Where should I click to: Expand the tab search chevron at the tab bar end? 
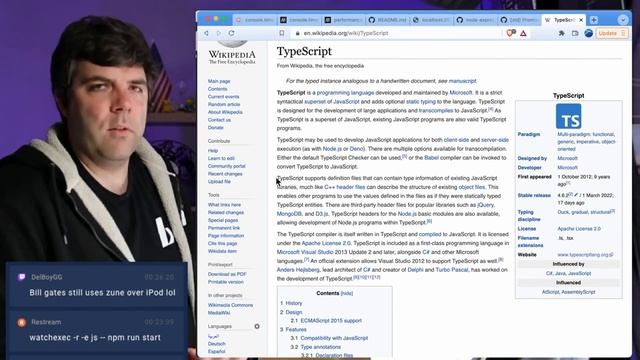tap(623, 20)
